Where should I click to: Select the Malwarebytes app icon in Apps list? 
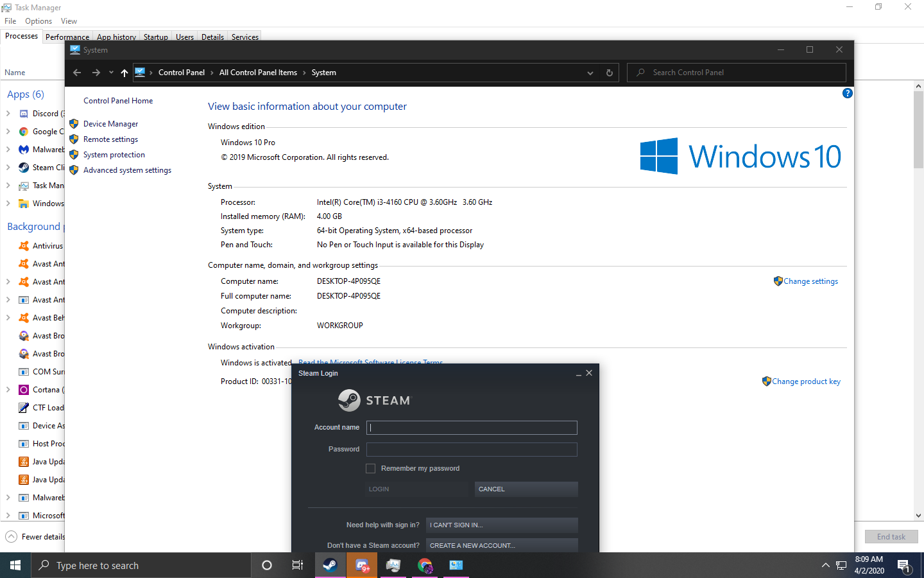[24, 150]
